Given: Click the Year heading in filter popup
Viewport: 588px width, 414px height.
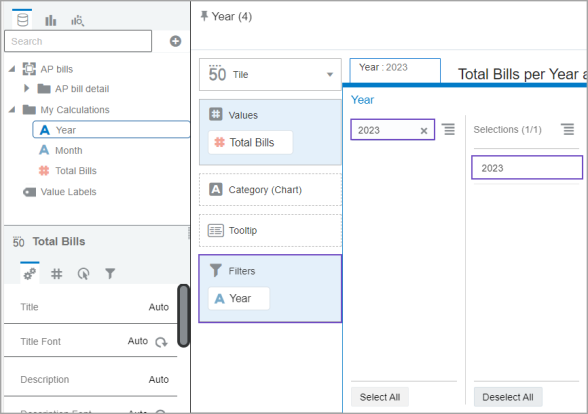Looking at the screenshot, I should pos(362,100).
